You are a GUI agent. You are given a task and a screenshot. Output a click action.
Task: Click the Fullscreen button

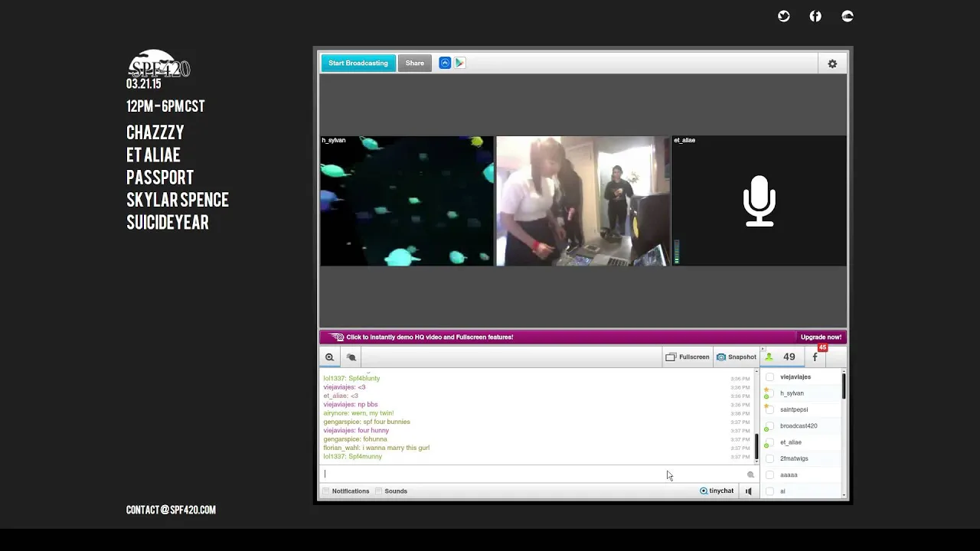[688, 357]
